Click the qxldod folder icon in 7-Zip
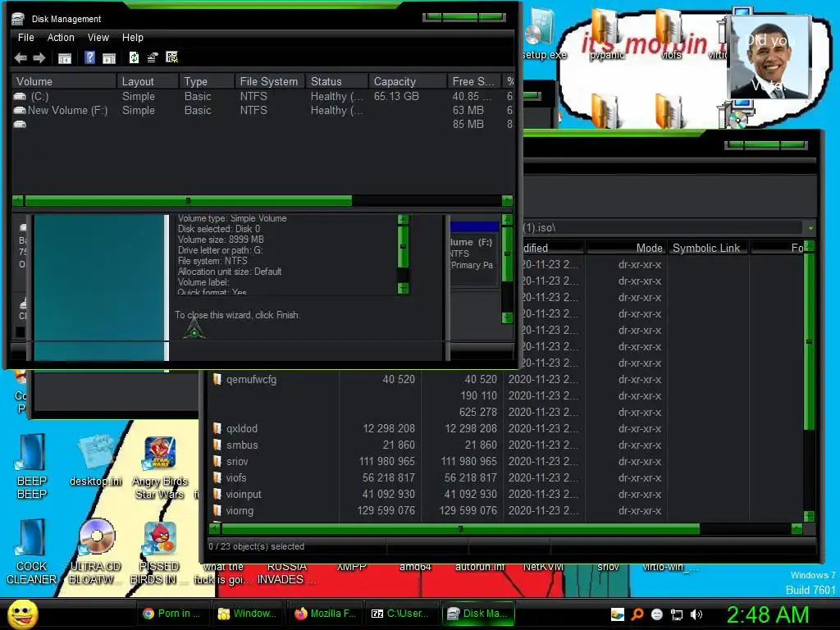This screenshot has height=630, width=840. tap(217, 428)
